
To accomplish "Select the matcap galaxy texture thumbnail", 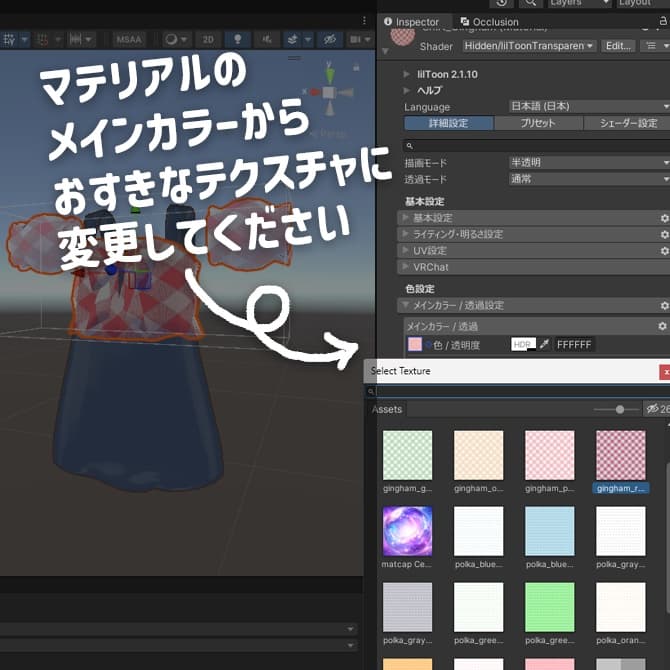I will point(407,531).
